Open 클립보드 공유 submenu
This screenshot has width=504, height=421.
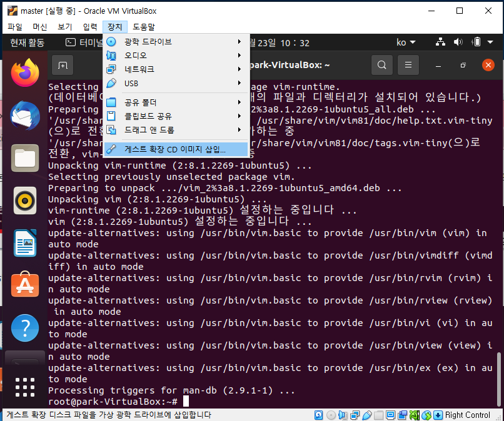(x=176, y=116)
